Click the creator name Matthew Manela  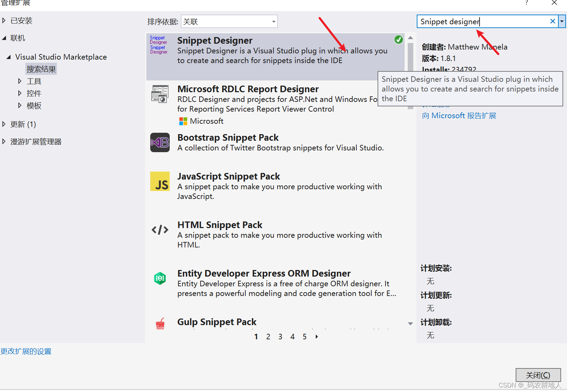(477, 47)
